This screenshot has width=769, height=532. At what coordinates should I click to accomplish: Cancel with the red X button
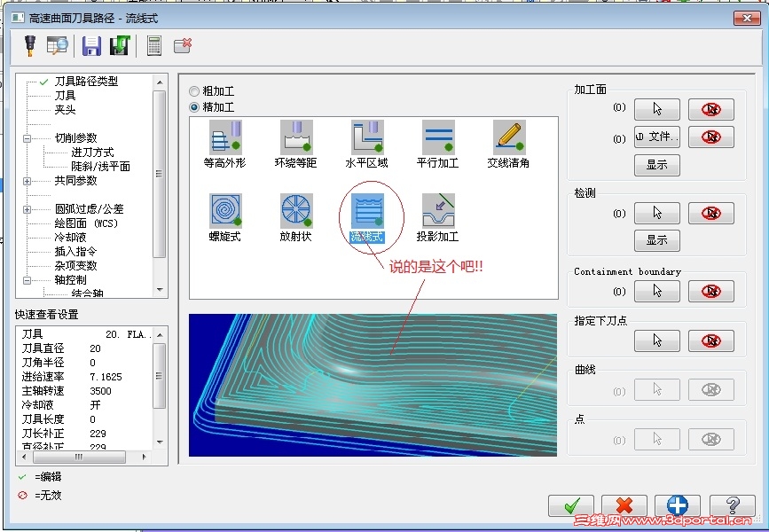point(624,505)
